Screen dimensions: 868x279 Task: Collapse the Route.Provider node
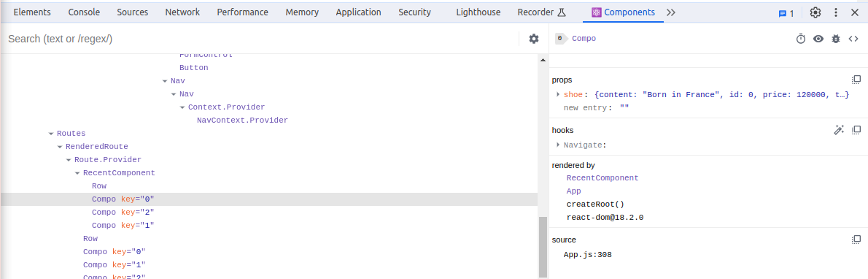coord(69,160)
